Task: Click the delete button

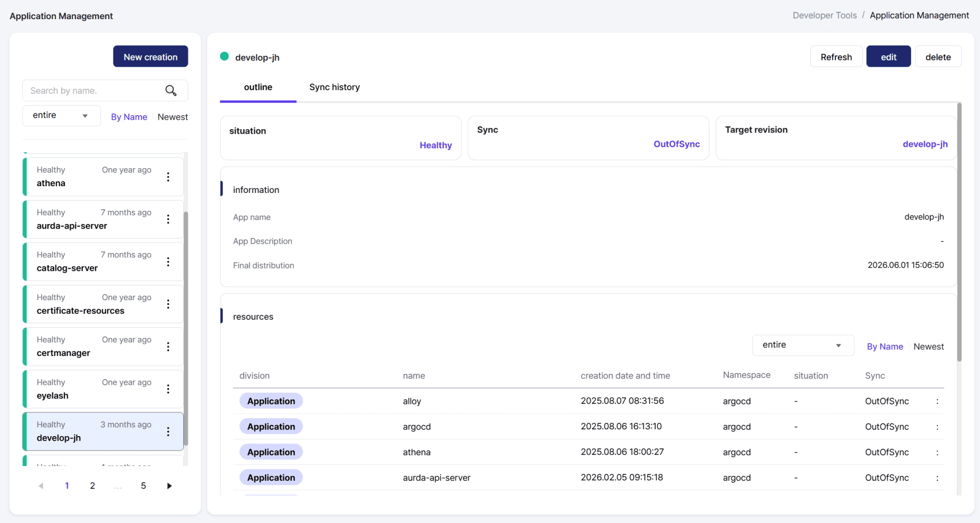Action: pyautogui.click(x=938, y=56)
